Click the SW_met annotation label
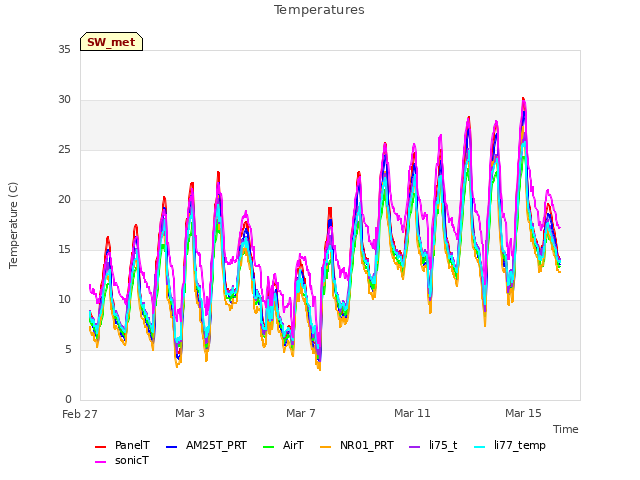This screenshot has width=640, height=480. (x=111, y=42)
